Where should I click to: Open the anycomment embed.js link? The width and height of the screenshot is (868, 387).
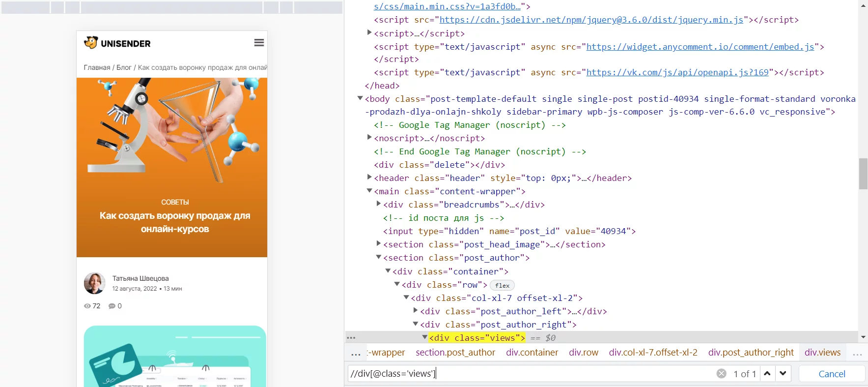[700, 47]
